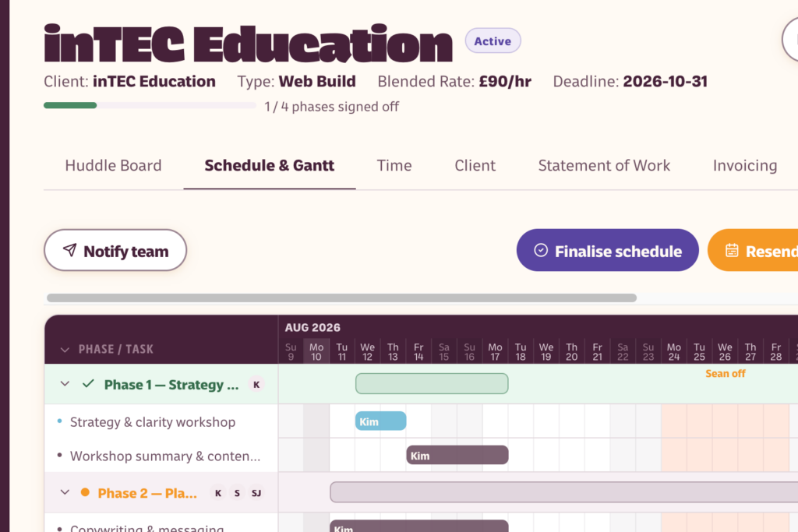Click the SJ avatar badge on Phase 2
Viewport: 798px width, 532px height.
click(256, 493)
